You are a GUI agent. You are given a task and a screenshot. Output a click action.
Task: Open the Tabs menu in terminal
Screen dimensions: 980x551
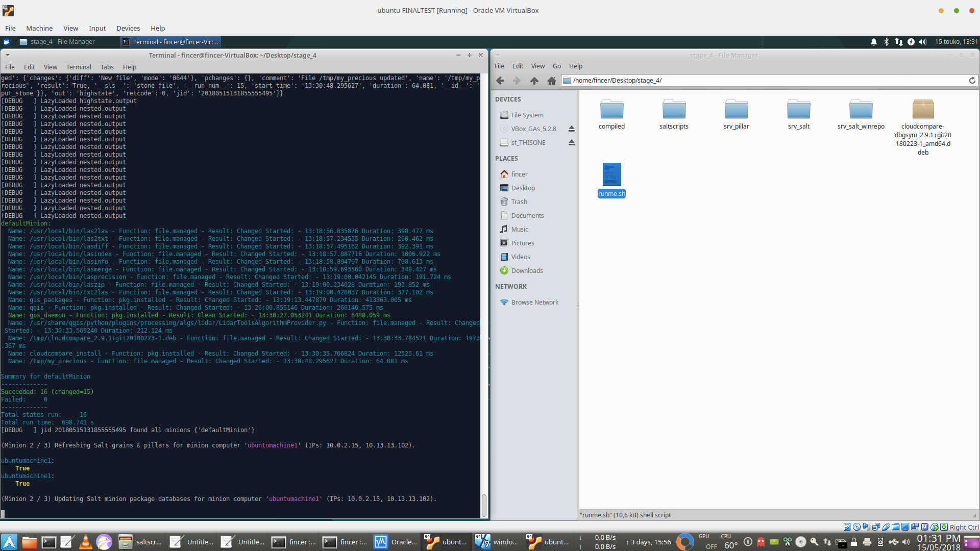pos(107,67)
